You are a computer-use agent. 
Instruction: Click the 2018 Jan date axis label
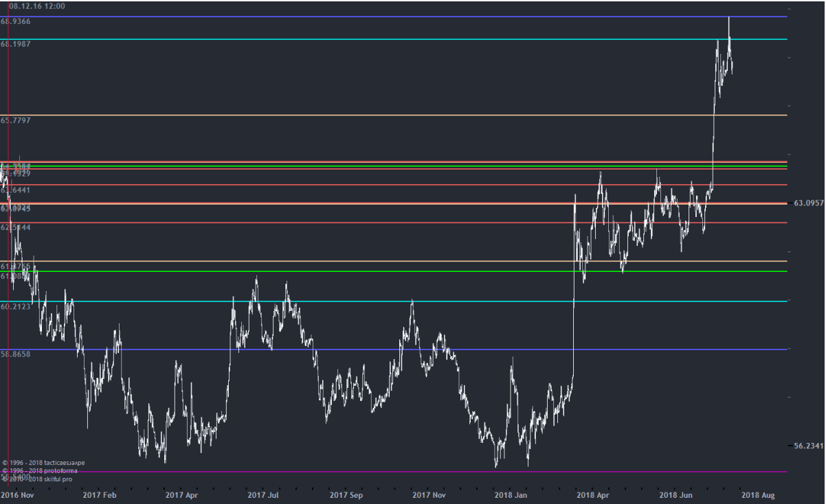pos(511,494)
